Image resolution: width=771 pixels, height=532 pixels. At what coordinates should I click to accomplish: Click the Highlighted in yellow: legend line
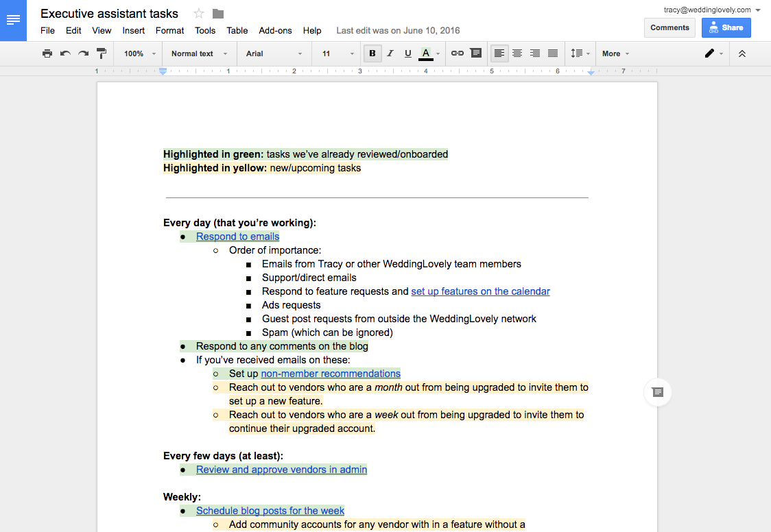(262, 168)
